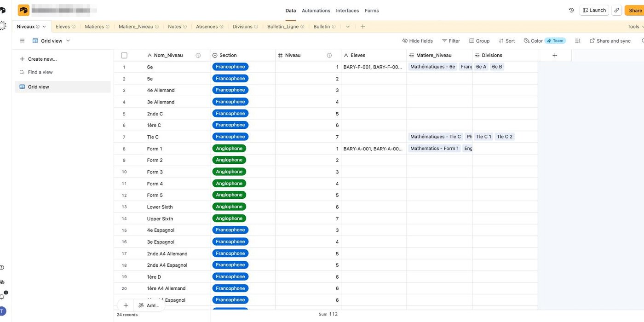Open the Sum summary for Niveau
The width and height of the screenshot is (644, 322).
[328, 314]
